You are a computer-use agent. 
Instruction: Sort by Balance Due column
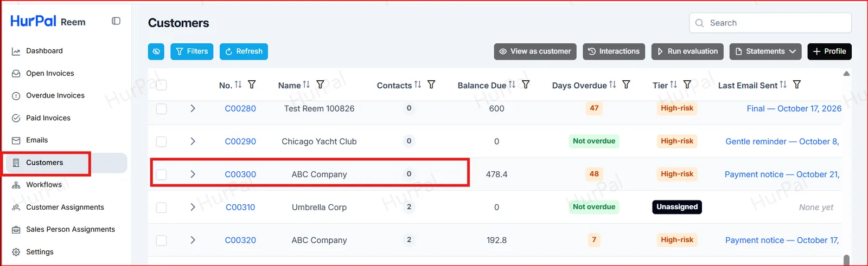(x=512, y=85)
